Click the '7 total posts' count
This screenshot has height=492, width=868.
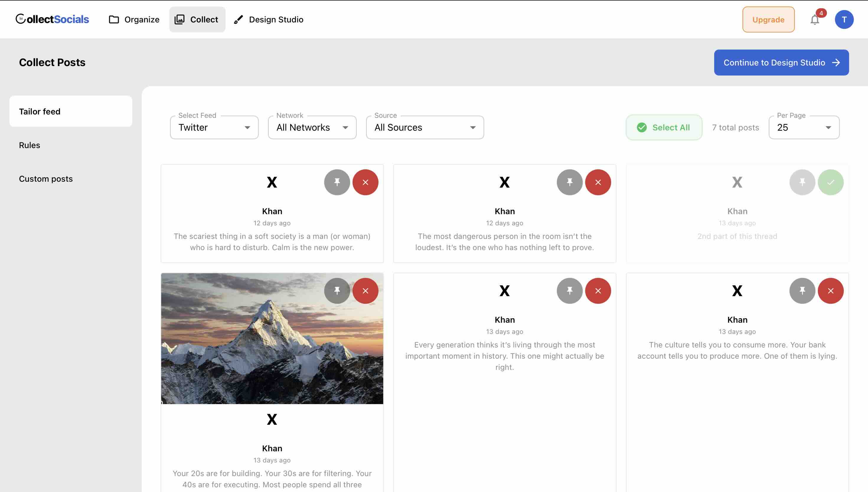735,127
